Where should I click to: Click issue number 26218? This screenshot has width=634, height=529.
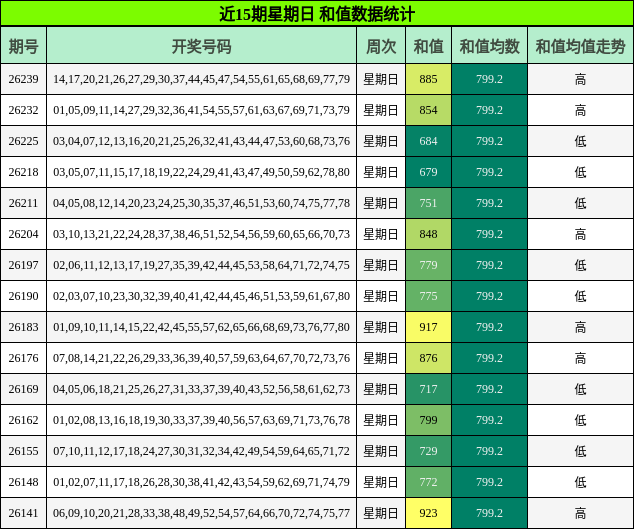(23, 172)
